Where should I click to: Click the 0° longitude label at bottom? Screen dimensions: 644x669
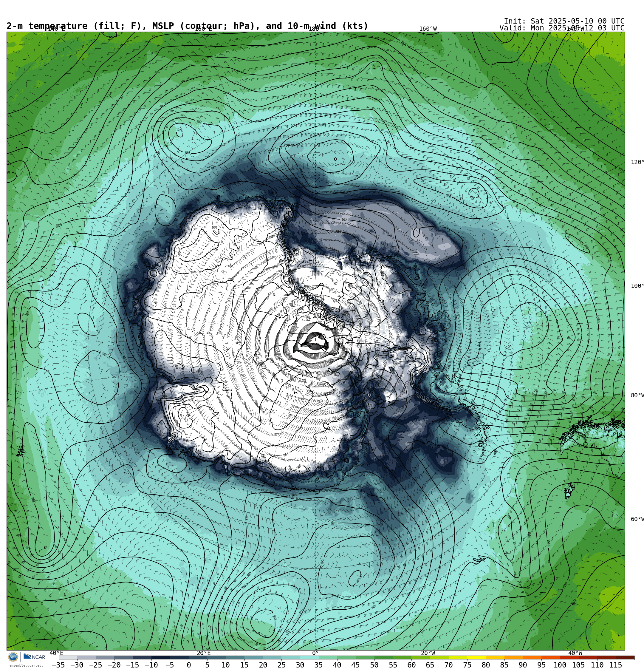315,653
